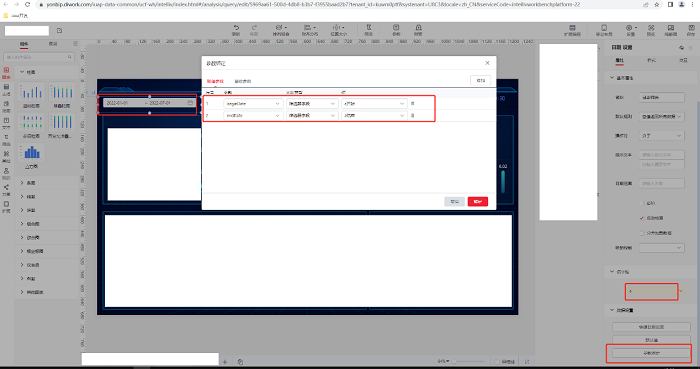Delete the first parameter row via trash icon
The image size is (700, 369).
pos(412,104)
